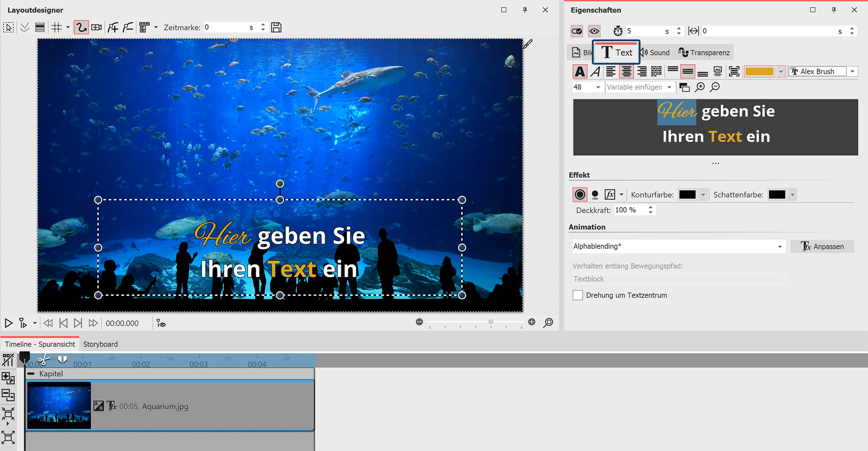868x451 pixels.
Task: Zoom in on the text editor
Action: point(700,87)
